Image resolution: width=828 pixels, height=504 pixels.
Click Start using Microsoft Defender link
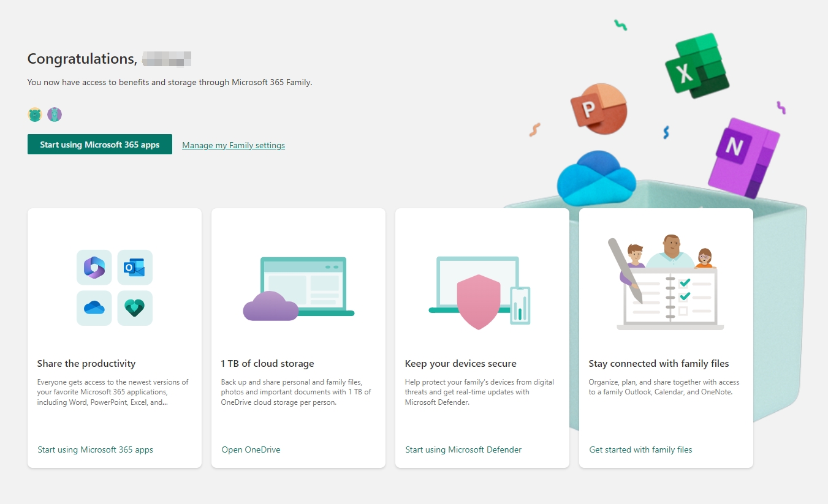463,449
